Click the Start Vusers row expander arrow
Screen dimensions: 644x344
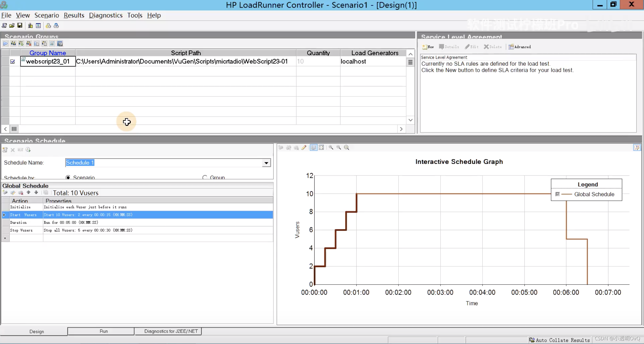click(x=4, y=215)
